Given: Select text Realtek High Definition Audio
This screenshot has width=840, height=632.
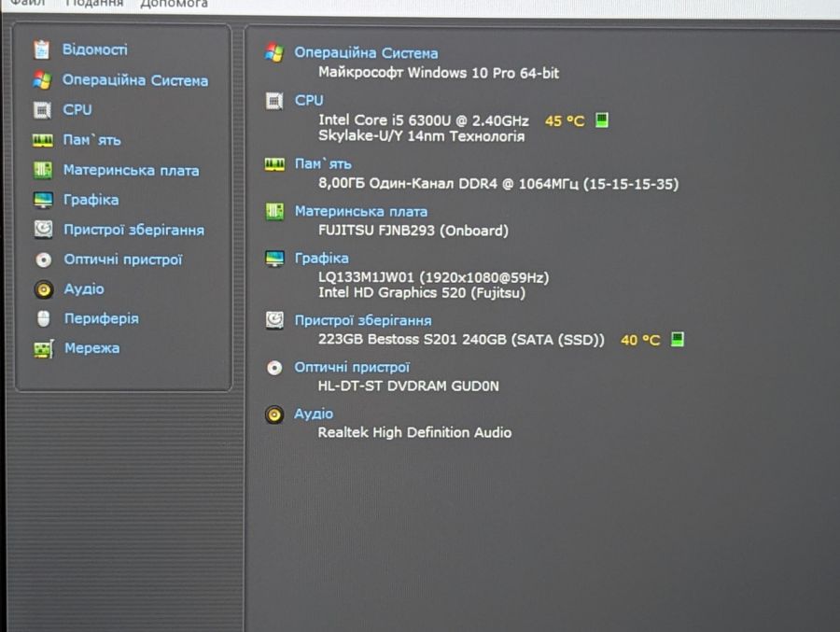Looking at the screenshot, I should pos(414,433).
